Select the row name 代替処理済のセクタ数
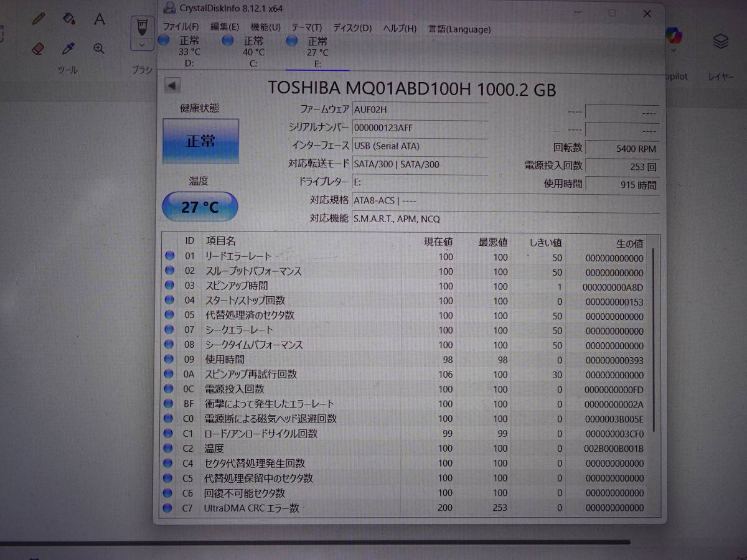This screenshot has height=560, width=747. [x=250, y=315]
